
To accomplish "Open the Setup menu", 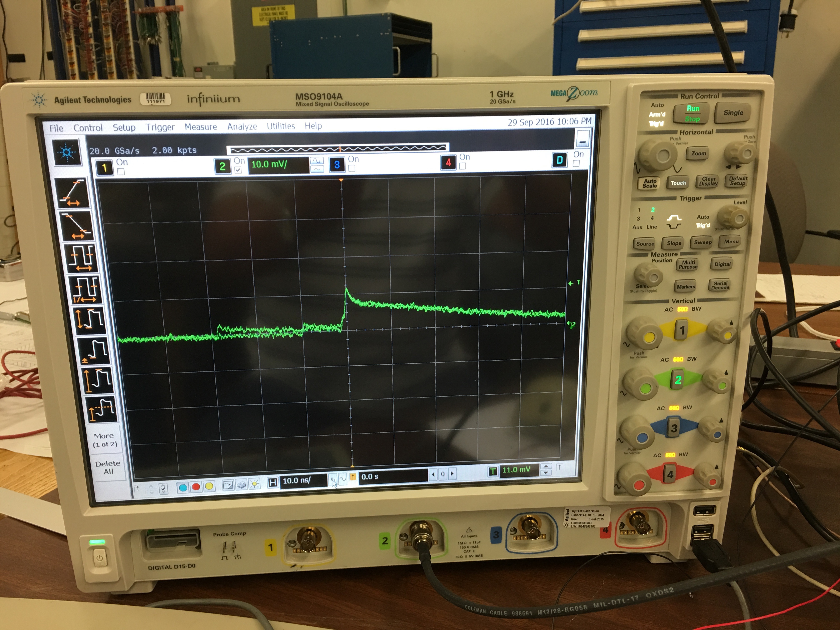I will pos(124,127).
